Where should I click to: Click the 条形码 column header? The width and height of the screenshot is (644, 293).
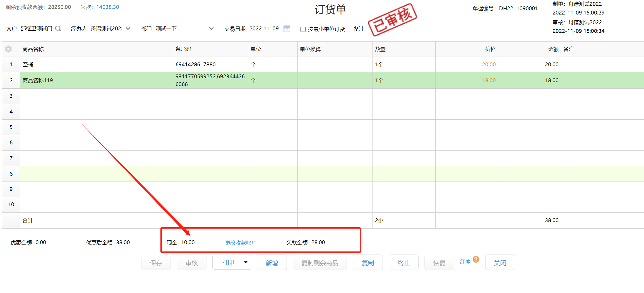211,49
